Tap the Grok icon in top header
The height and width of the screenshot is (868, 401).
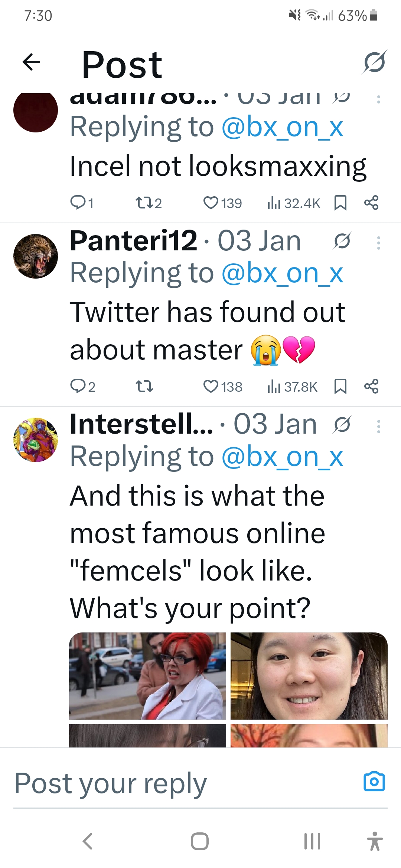point(374,62)
